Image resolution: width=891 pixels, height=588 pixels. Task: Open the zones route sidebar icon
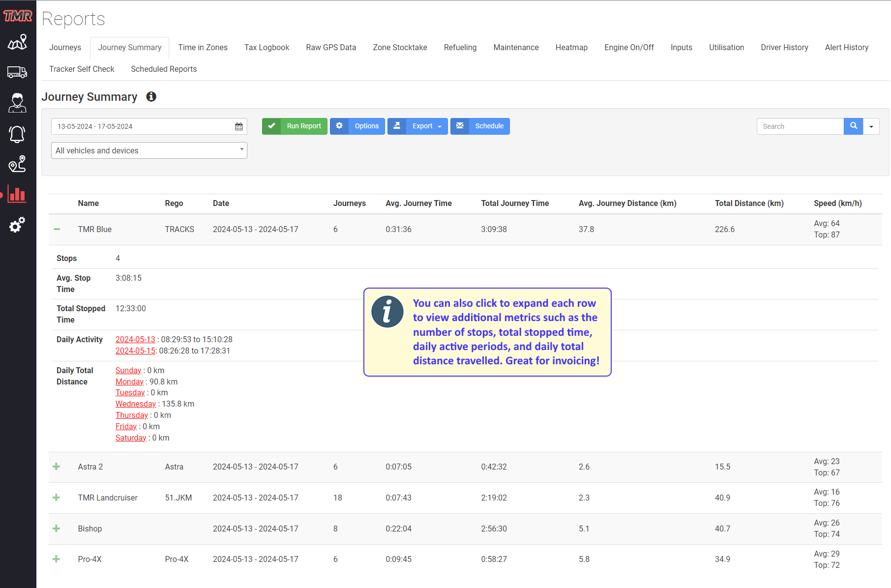point(17,164)
